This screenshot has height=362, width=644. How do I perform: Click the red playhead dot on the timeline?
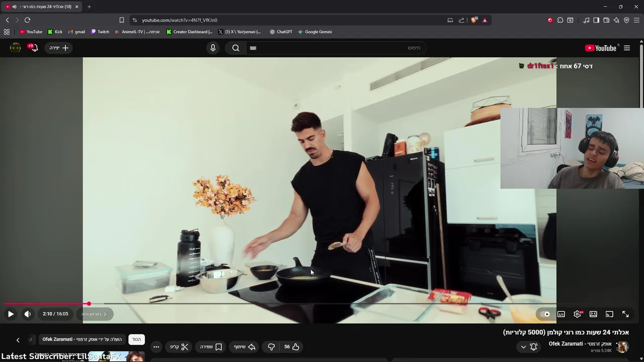point(89,304)
